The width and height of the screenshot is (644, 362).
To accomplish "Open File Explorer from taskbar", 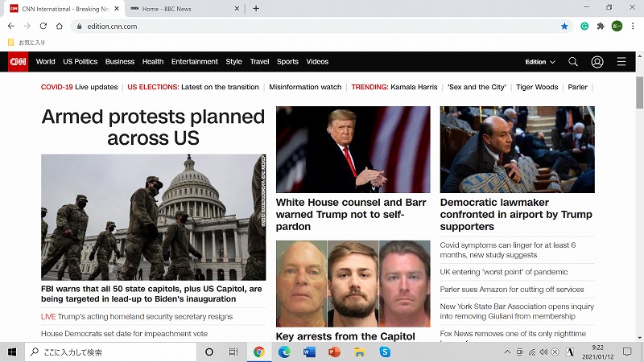I will tap(359, 352).
